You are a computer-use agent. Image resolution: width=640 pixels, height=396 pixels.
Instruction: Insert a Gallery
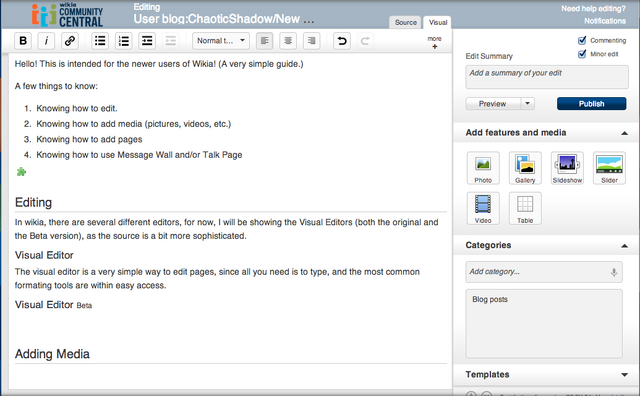point(525,168)
